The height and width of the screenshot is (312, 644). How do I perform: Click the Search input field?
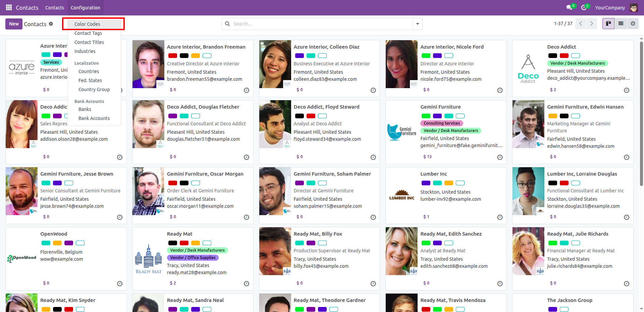(322, 24)
